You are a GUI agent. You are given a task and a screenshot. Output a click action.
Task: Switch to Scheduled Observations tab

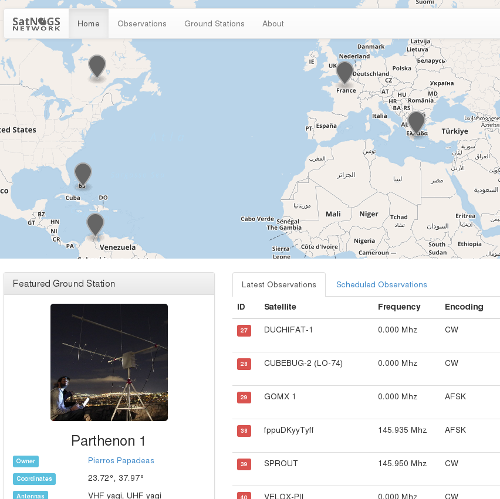(x=382, y=284)
